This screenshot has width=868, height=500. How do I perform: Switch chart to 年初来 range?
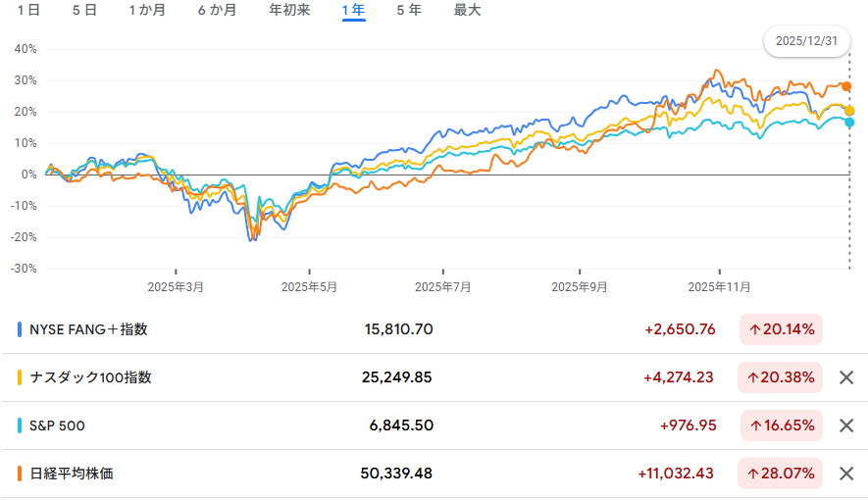pos(289,10)
